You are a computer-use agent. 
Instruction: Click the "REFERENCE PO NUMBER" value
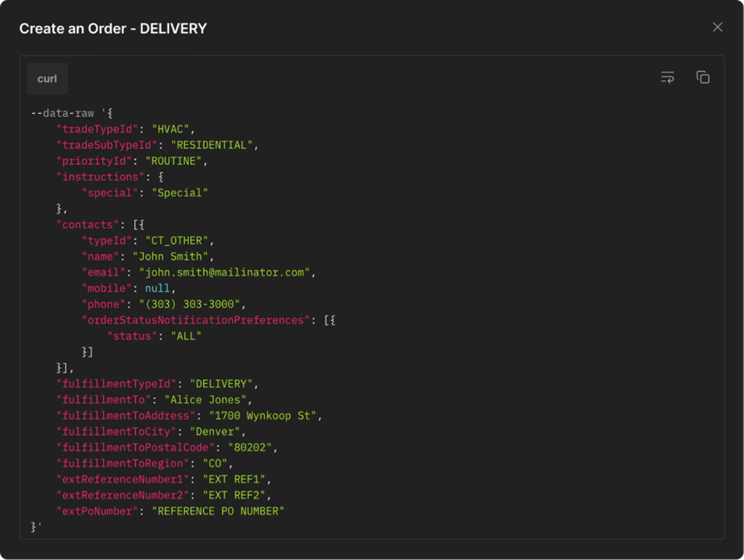[x=217, y=512]
